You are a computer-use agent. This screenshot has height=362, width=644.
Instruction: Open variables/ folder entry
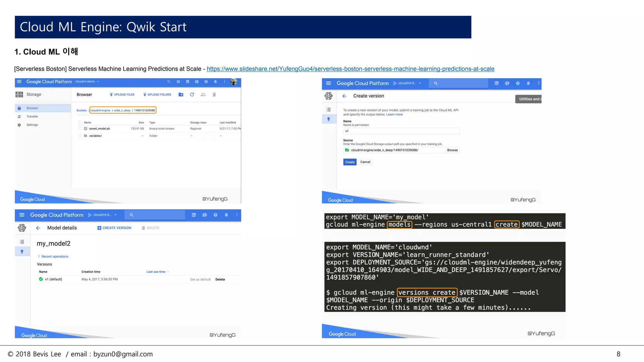point(95,136)
